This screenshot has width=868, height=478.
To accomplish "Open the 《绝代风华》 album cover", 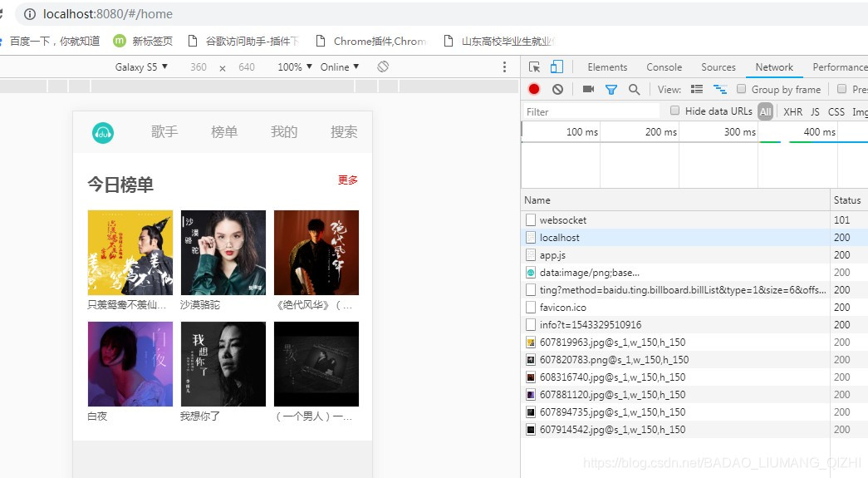I will pos(316,253).
